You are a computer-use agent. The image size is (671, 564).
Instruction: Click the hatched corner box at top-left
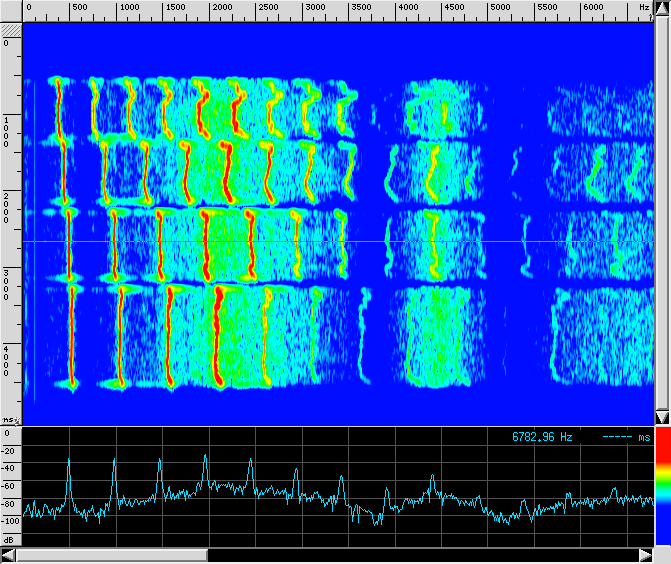pyautogui.click(x=10, y=9)
